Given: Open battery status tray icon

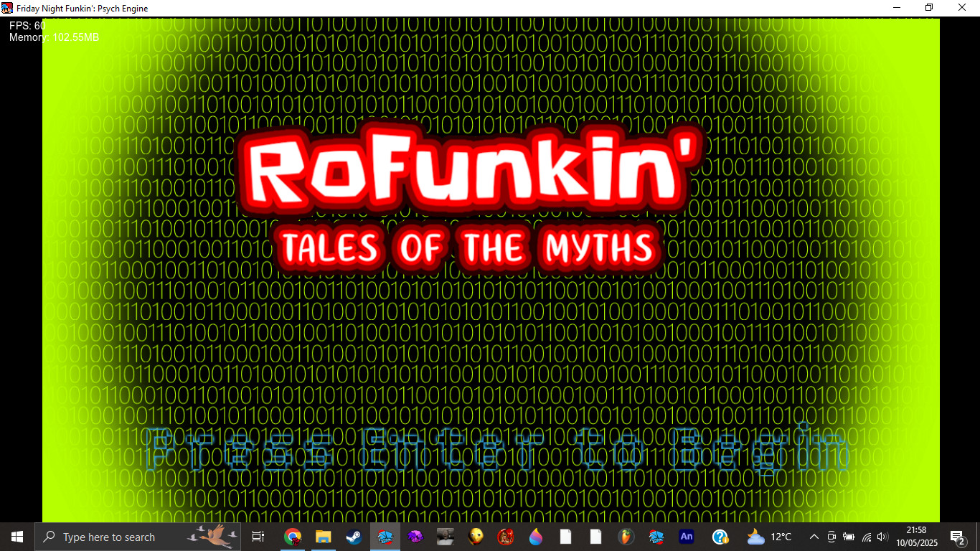Looking at the screenshot, I should pyautogui.click(x=849, y=537).
